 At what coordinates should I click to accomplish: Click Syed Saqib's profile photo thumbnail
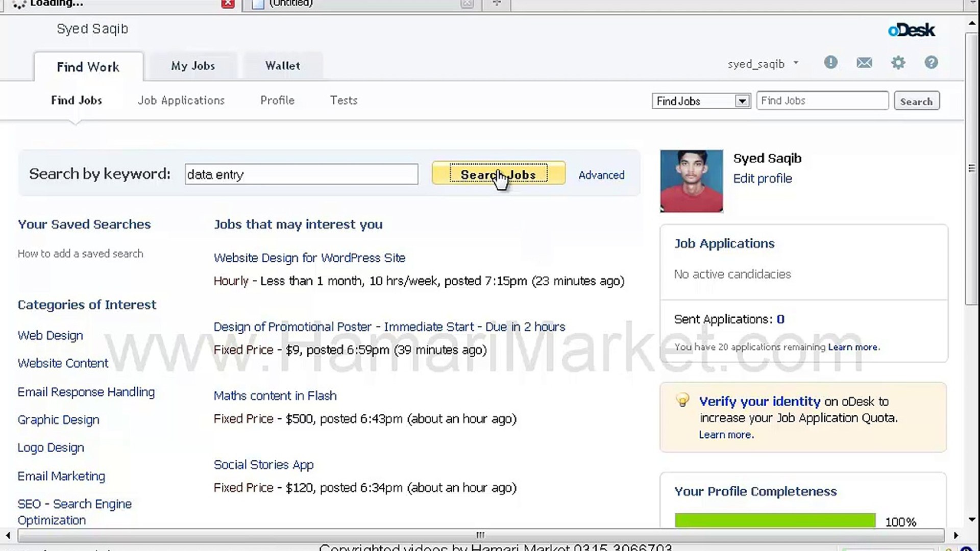(691, 181)
